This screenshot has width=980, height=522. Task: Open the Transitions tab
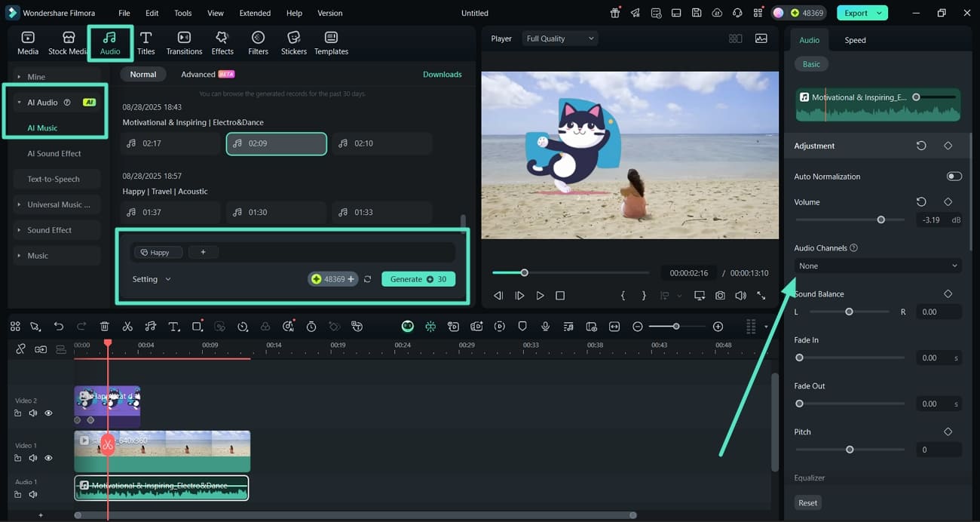coord(184,43)
